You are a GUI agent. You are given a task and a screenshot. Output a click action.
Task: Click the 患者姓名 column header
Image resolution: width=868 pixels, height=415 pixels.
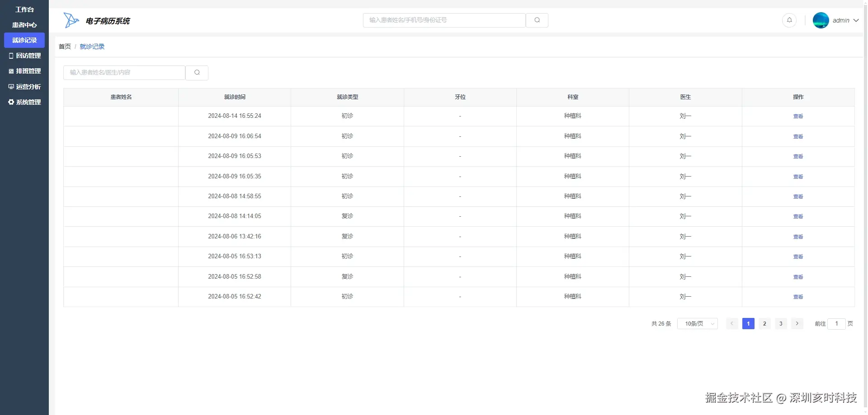pyautogui.click(x=121, y=97)
